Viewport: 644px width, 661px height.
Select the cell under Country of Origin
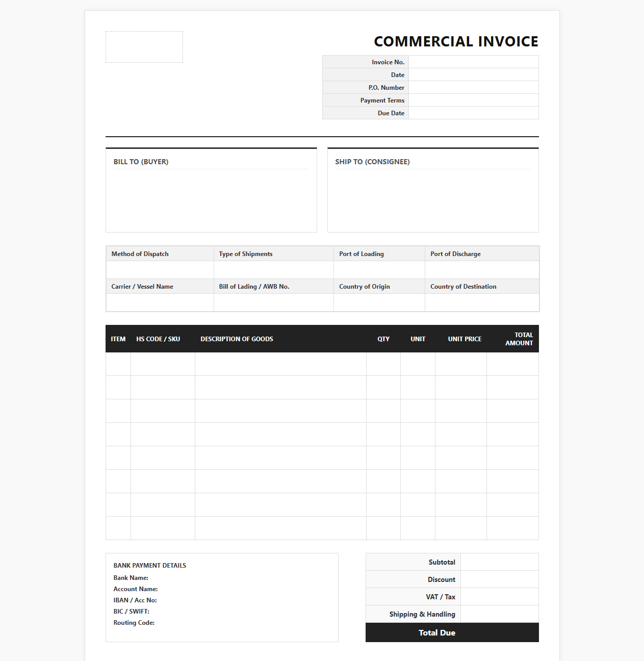click(379, 302)
